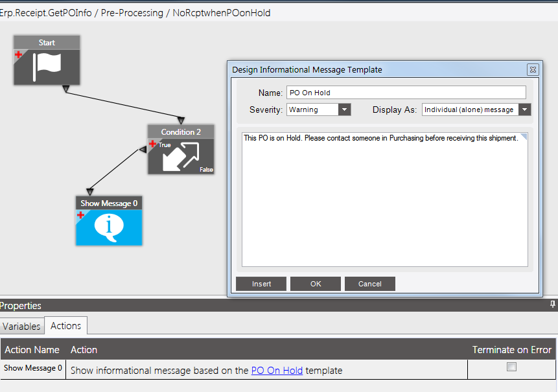Click the Terminate on Error column header
Image resolution: width=558 pixels, height=392 pixels.
click(x=512, y=350)
